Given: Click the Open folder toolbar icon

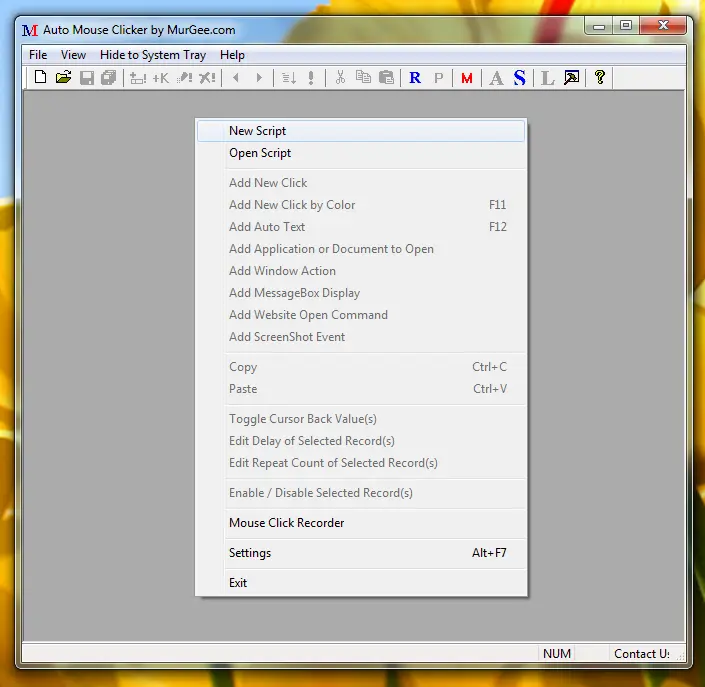Looking at the screenshot, I should click(x=63, y=78).
